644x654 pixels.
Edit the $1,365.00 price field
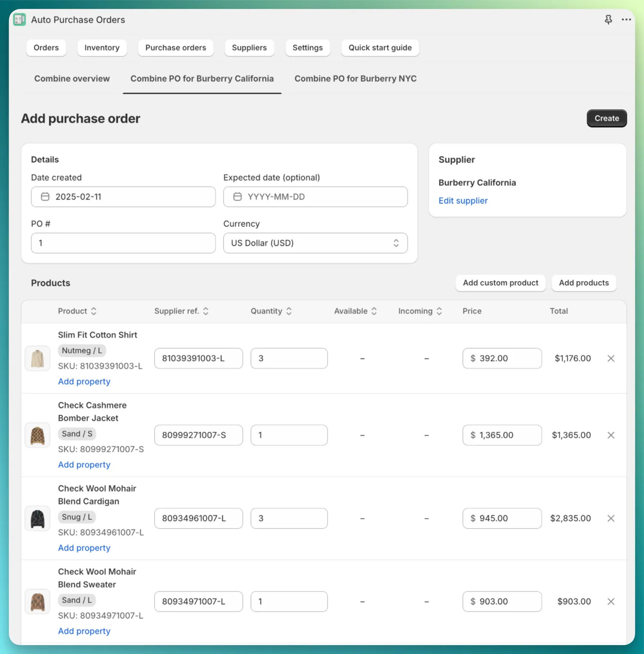[x=502, y=435]
